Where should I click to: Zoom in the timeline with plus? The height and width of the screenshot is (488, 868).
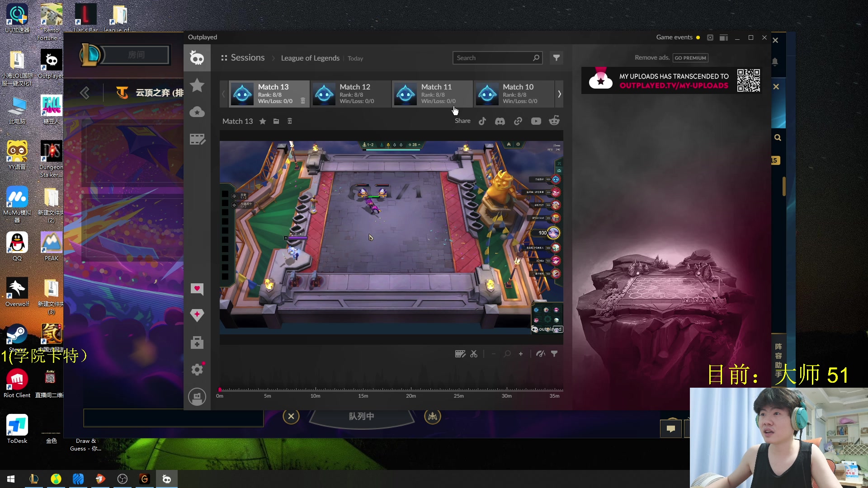pos(521,354)
